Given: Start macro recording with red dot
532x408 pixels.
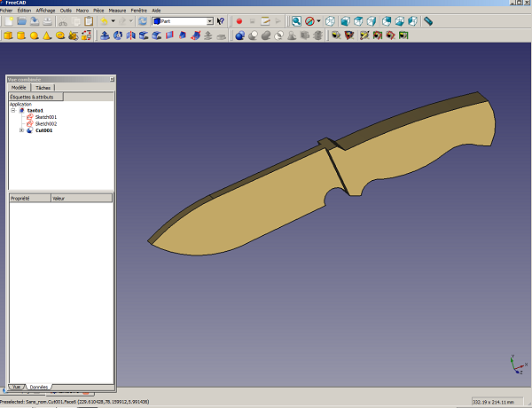Looking at the screenshot, I should [x=239, y=21].
